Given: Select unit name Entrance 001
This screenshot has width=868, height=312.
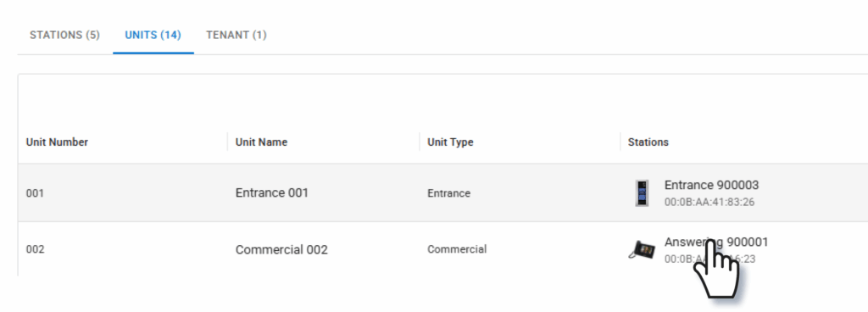Looking at the screenshot, I should (272, 193).
